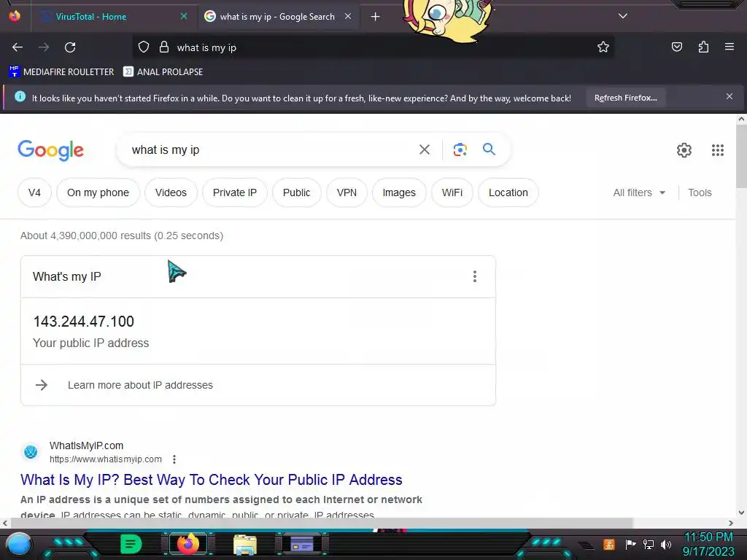747x560 pixels.
Task: Click the Firefox taskbar icon
Action: 187,544
